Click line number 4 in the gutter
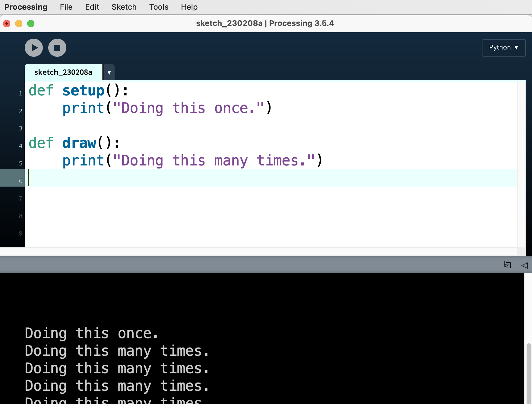The width and height of the screenshot is (532, 404). tap(21, 146)
